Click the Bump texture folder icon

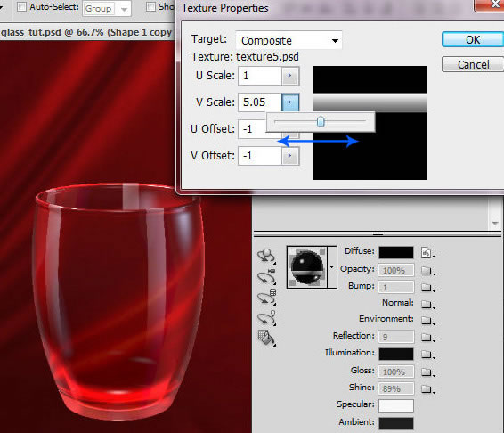click(x=427, y=287)
